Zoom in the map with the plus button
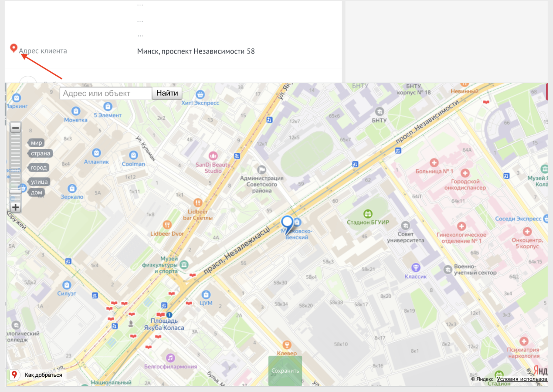Viewport: 553px width, 392px height. (15, 207)
